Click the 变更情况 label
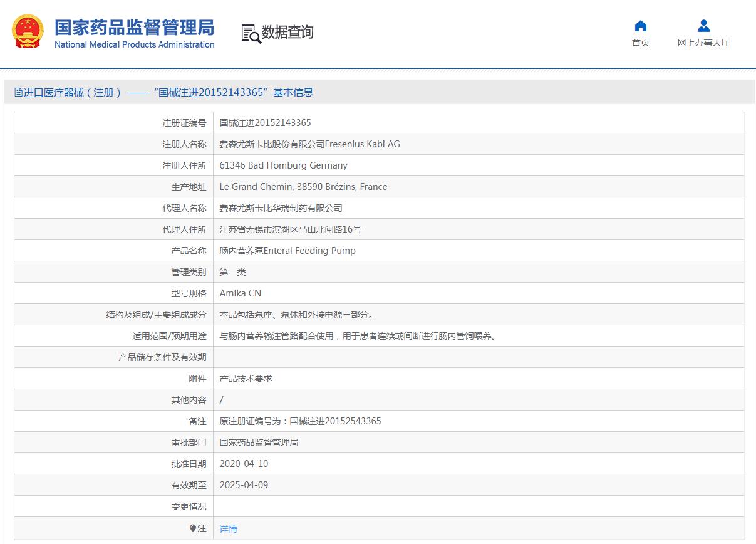Viewport: 756px width, 544px height. (x=189, y=506)
